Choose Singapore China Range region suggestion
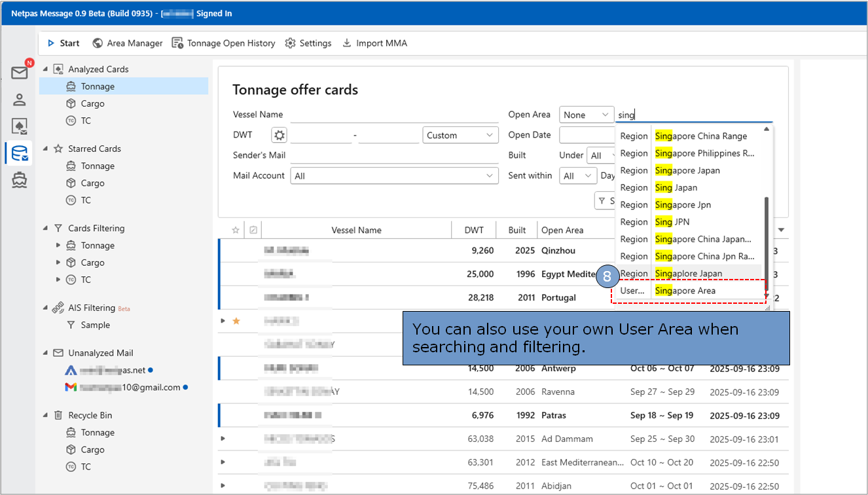 [x=700, y=136]
